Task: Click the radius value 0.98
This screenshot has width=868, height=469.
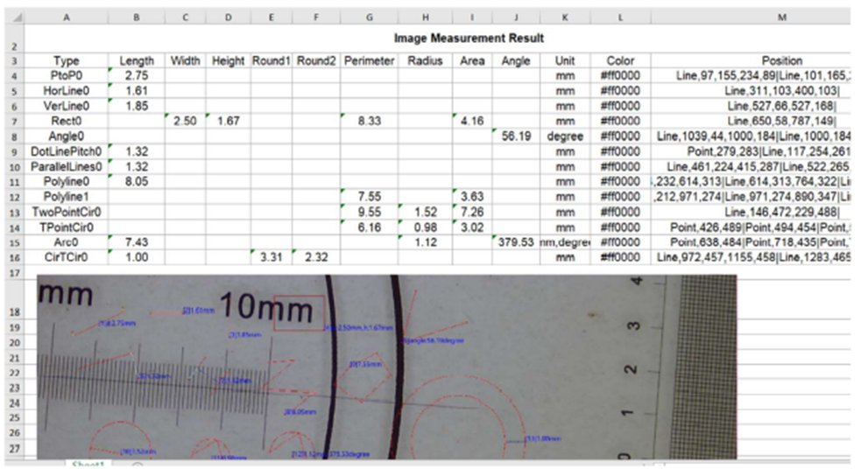Action: click(x=425, y=227)
